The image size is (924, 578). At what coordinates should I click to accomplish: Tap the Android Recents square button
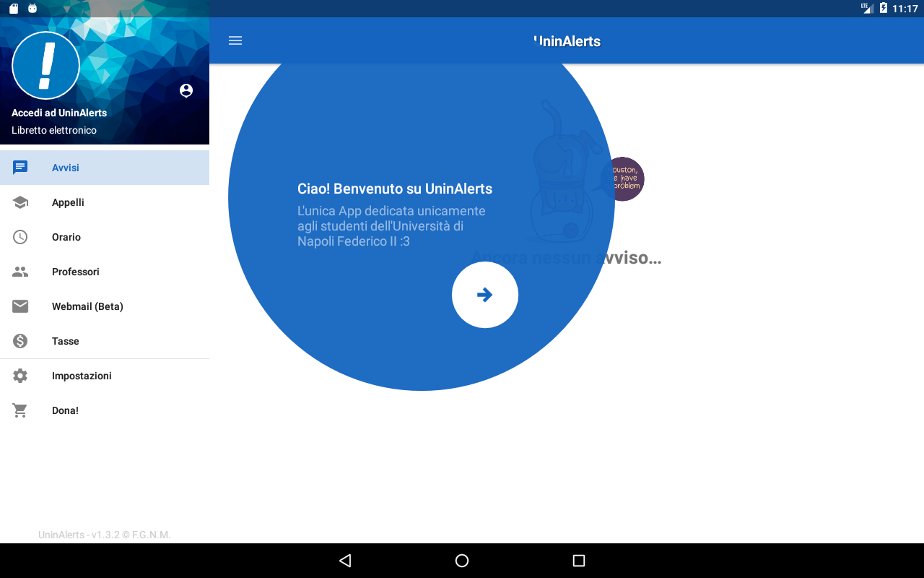[x=578, y=561]
